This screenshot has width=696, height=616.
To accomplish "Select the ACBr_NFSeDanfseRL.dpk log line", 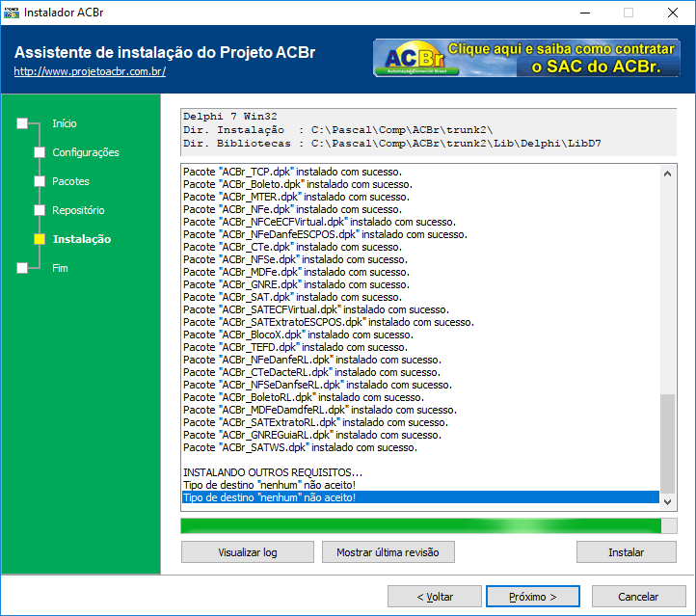I will (x=420, y=385).
